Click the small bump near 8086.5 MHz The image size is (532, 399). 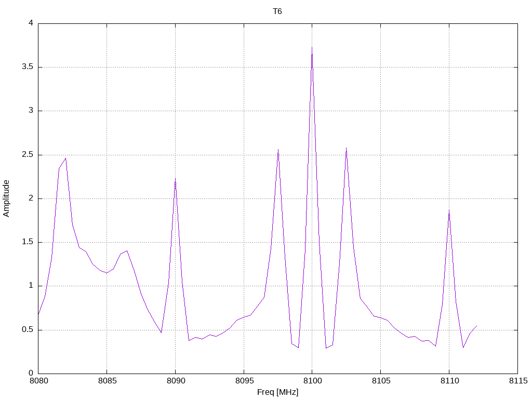pyautogui.click(x=127, y=251)
